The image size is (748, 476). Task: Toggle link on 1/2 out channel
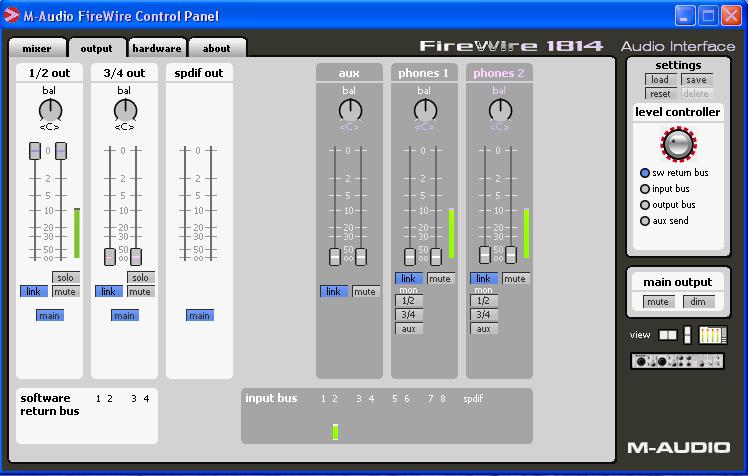pyautogui.click(x=34, y=291)
